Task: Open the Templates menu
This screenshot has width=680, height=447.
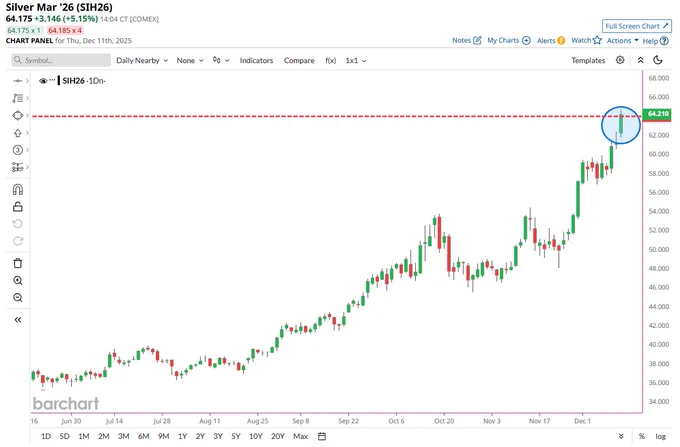Action: [588, 60]
